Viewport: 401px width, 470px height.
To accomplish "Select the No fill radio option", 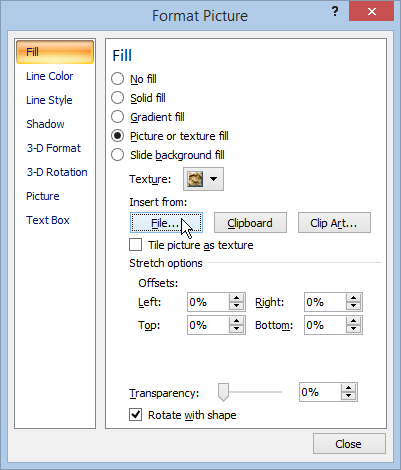I will click(x=117, y=79).
